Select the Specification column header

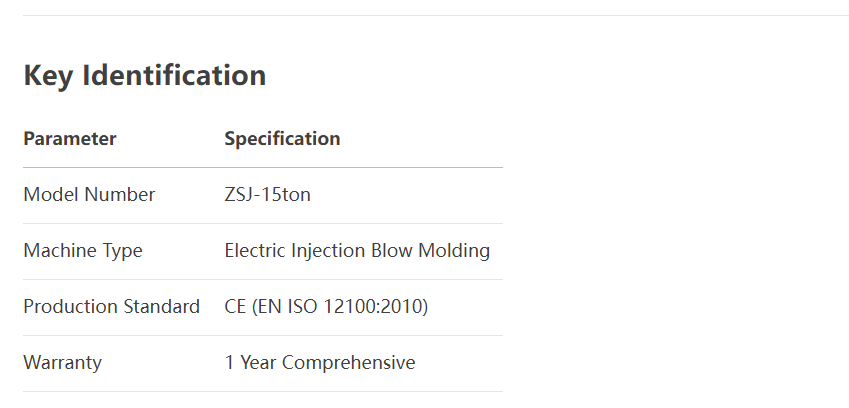tap(282, 139)
